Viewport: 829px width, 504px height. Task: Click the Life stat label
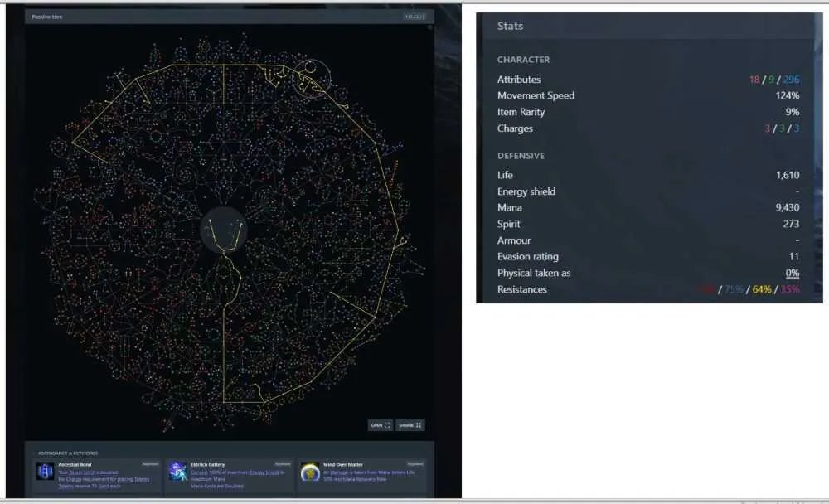[x=505, y=175]
